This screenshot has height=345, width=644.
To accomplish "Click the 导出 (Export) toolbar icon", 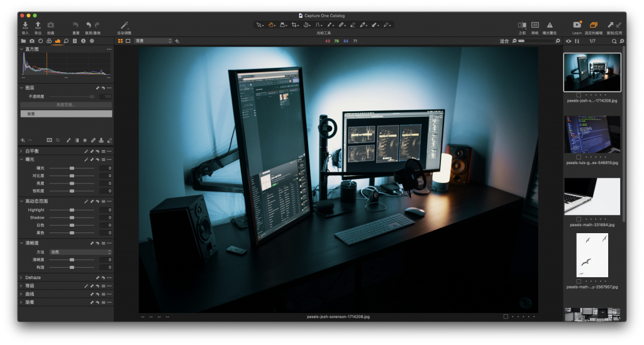I will [x=38, y=25].
